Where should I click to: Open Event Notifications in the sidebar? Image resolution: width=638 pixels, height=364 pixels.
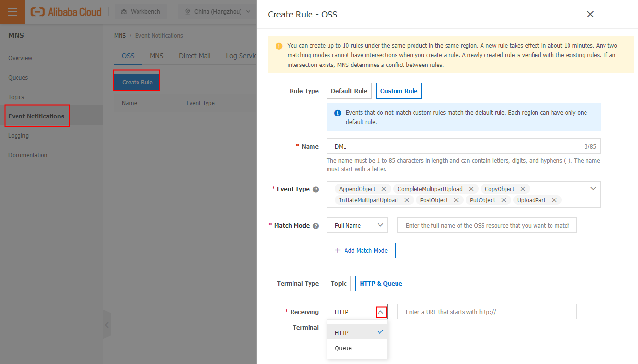click(x=36, y=116)
